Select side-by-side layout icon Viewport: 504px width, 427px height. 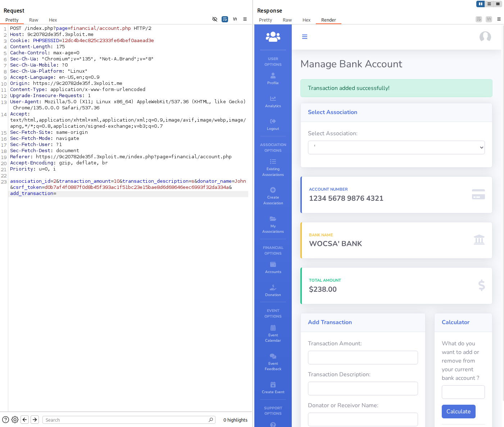tap(480, 4)
